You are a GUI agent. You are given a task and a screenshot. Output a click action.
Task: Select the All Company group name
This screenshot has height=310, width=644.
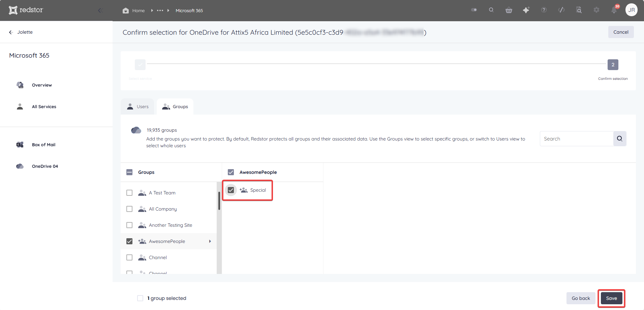[163, 209]
